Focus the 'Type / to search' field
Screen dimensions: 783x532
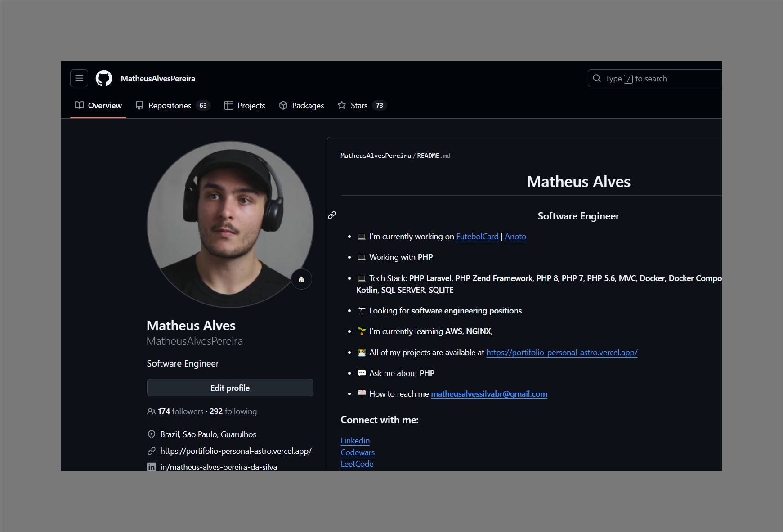[655, 78]
